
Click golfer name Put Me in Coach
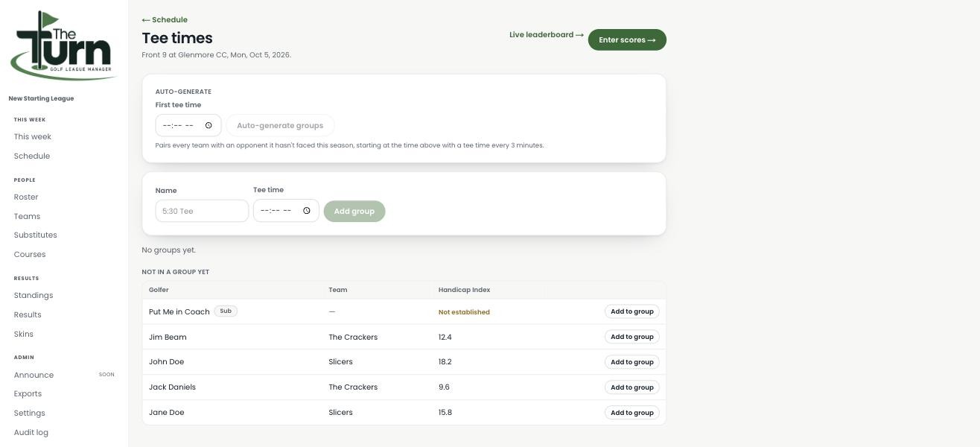point(179,312)
